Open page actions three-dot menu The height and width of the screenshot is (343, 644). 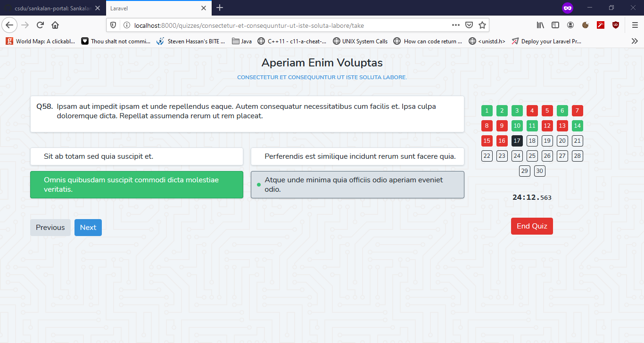pos(455,25)
